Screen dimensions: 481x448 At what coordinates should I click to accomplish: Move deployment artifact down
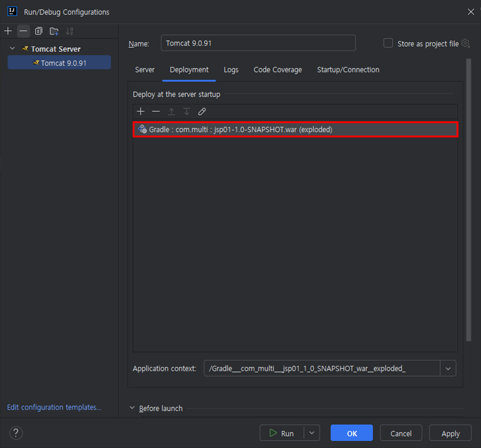click(x=187, y=112)
